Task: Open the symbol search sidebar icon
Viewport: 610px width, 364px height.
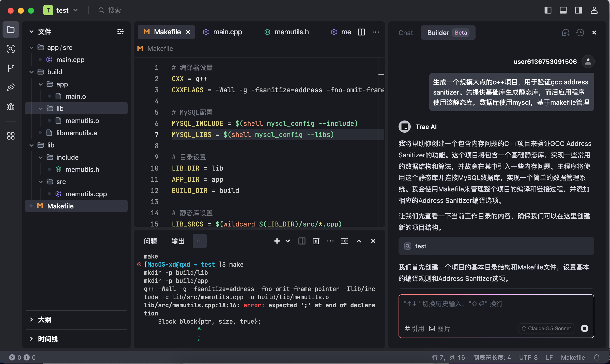Action: click(x=11, y=49)
